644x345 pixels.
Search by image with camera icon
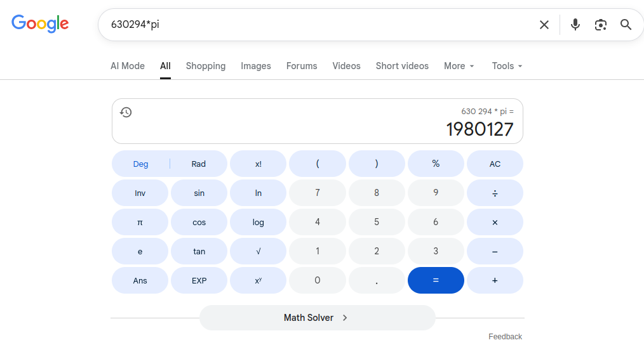(600, 25)
